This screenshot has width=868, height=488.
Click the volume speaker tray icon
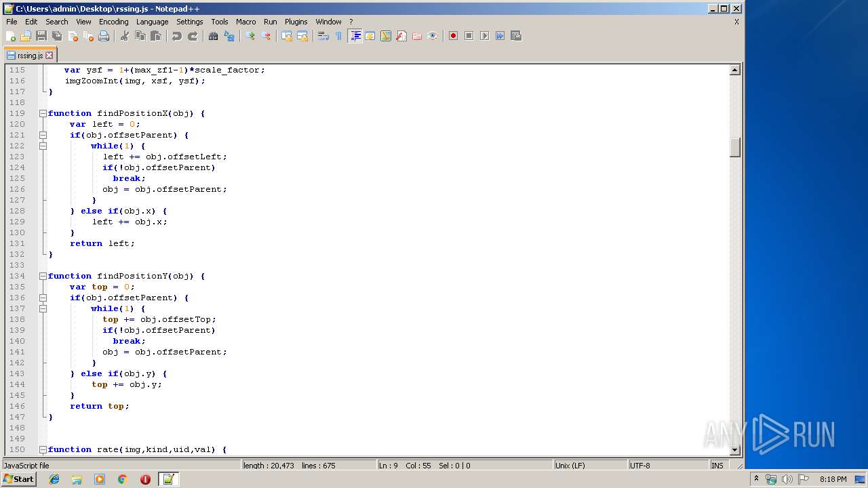[787, 479]
